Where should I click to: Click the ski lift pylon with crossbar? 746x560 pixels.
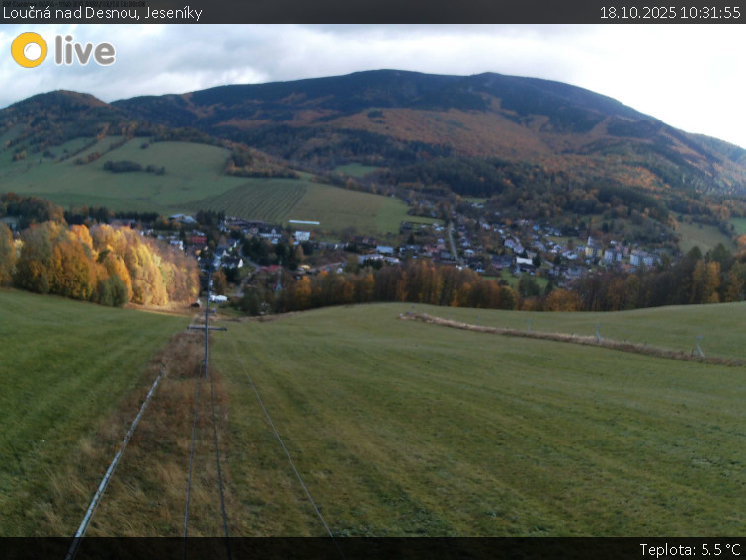coord(207,328)
